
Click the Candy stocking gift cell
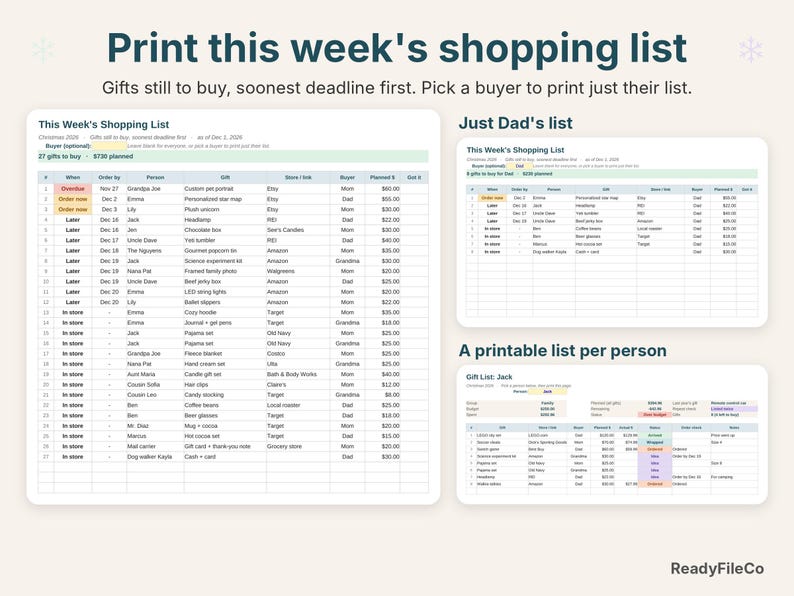(225, 395)
